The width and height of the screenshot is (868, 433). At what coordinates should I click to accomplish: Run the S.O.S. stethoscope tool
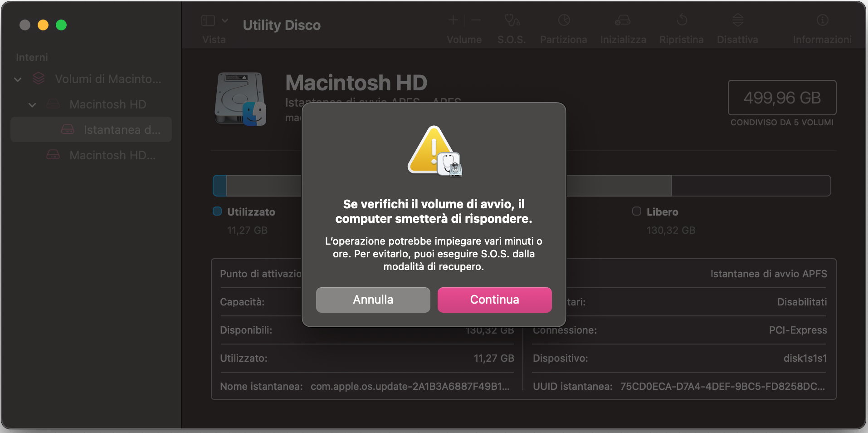[x=512, y=20]
